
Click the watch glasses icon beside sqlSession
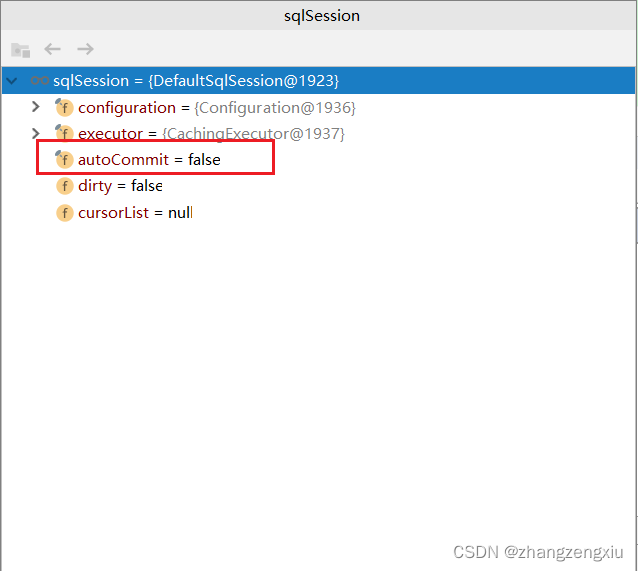[40, 81]
